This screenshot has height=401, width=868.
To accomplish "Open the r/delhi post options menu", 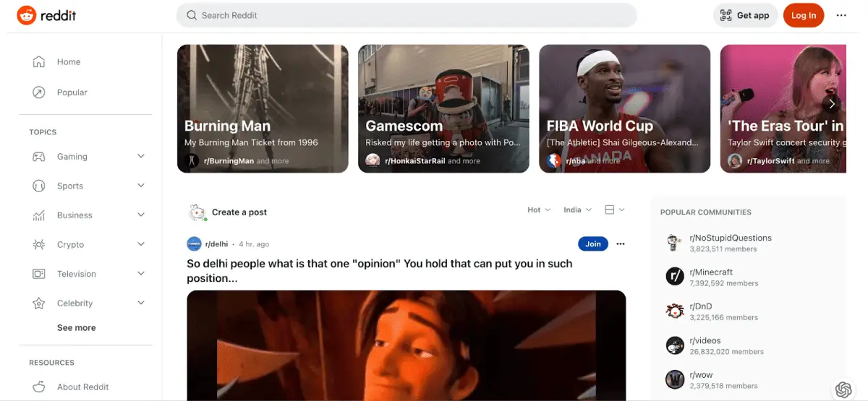I will [x=621, y=244].
